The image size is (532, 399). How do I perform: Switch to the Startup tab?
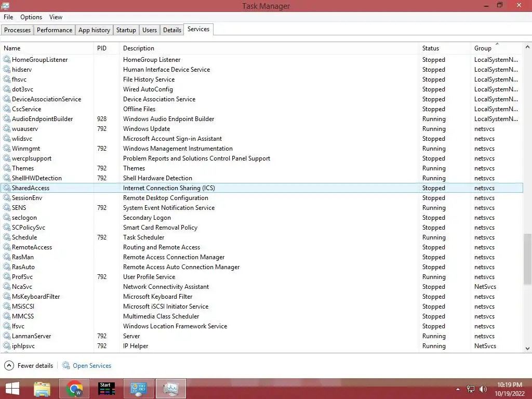coord(126,30)
